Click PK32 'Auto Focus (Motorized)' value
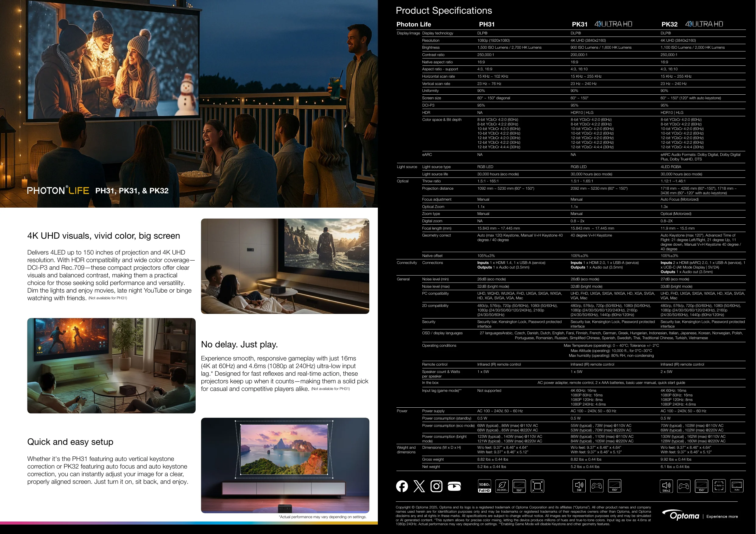The width and height of the screenshot is (756, 534). coord(680,199)
